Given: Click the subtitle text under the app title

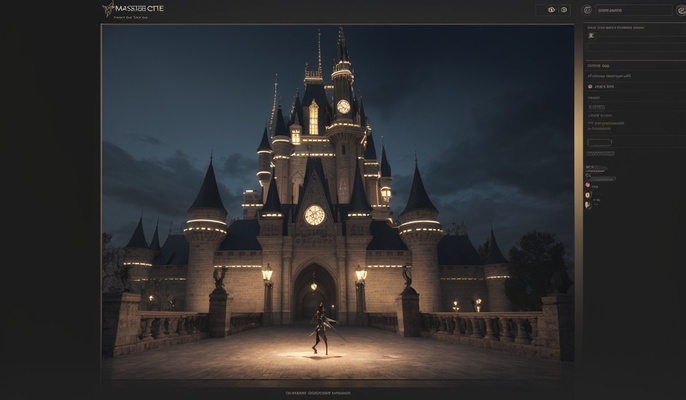Looking at the screenshot, I should tap(131, 18).
